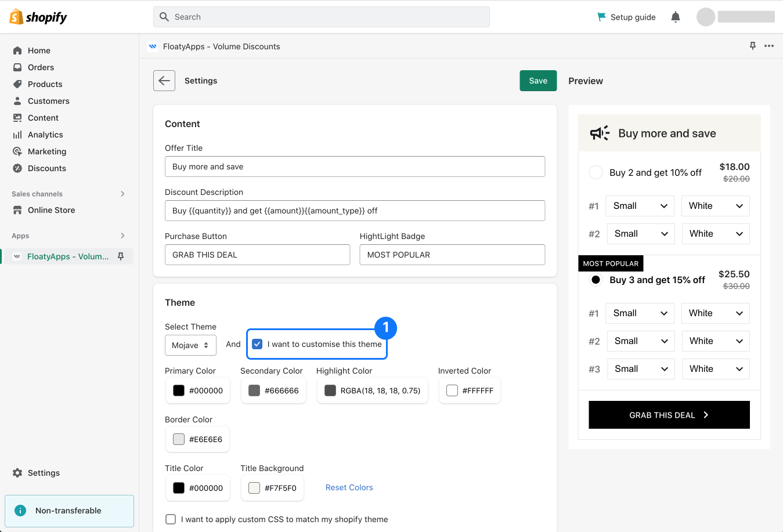
Task: Open the three-dot more options menu
Action: coord(769,46)
